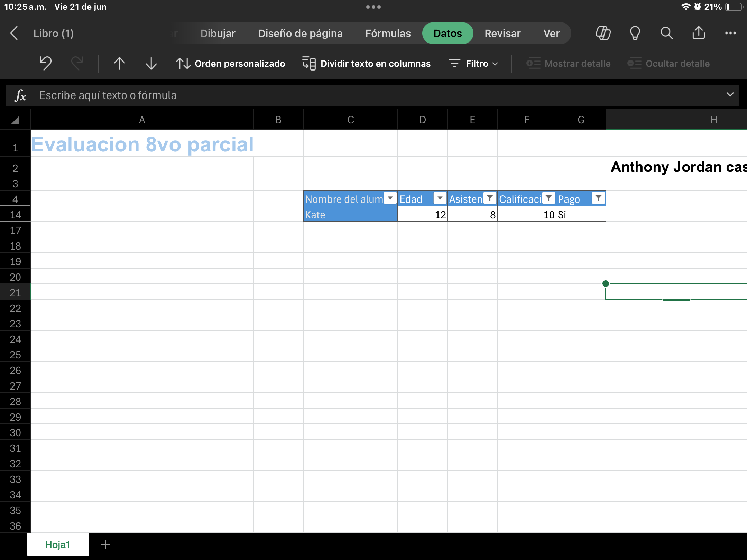Open the three-dots more options menu
The image size is (747, 560).
tap(730, 33)
